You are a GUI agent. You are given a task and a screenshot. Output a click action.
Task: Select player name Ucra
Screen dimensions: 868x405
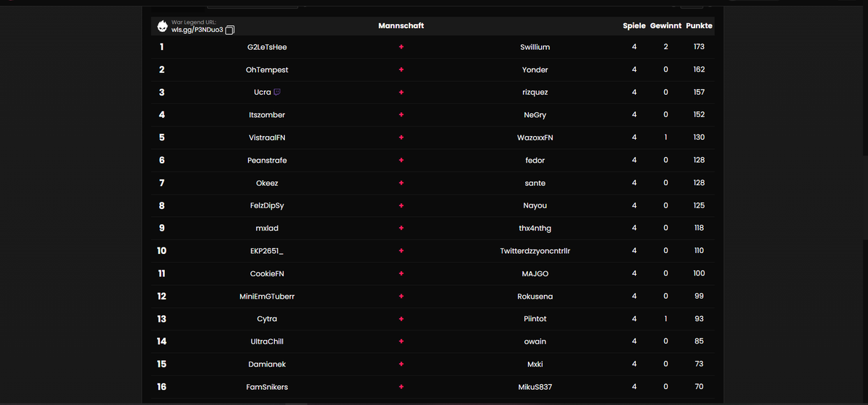(x=263, y=93)
